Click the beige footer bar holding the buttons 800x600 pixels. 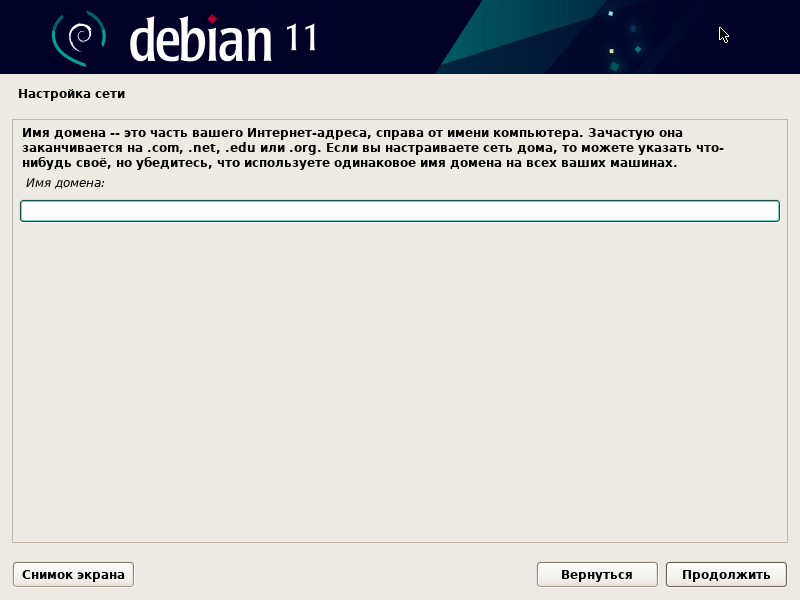pyautogui.click(x=350, y=574)
